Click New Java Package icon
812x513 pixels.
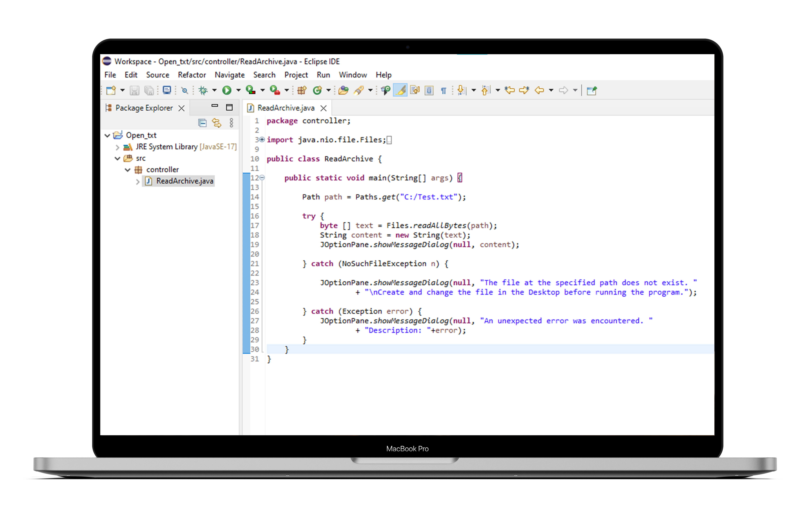pyautogui.click(x=301, y=90)
